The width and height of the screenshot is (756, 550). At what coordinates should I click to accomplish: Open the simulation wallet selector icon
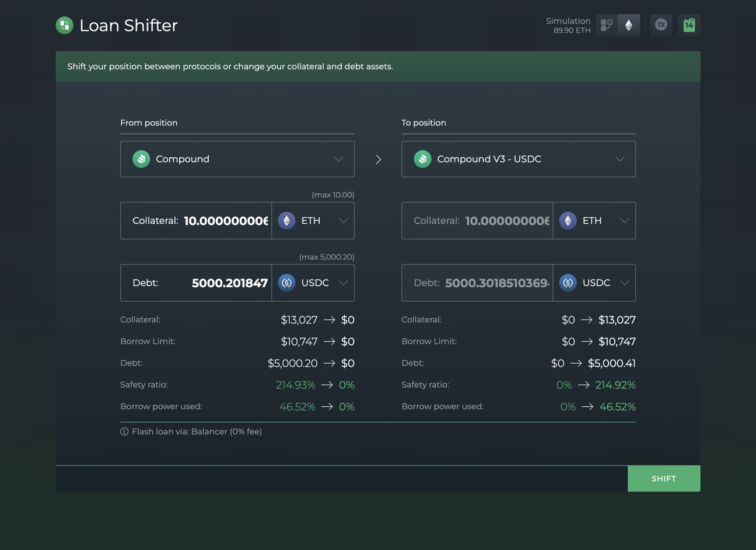click(x=607, y=25)
